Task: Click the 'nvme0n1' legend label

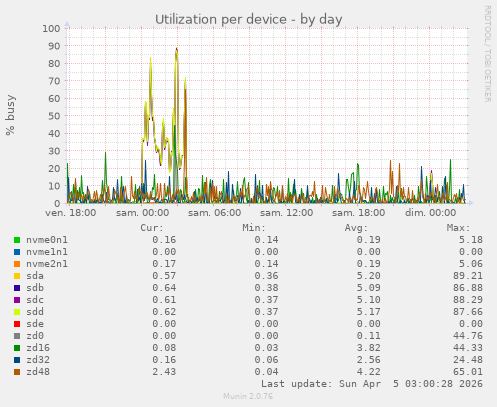Action: (47, 240)
